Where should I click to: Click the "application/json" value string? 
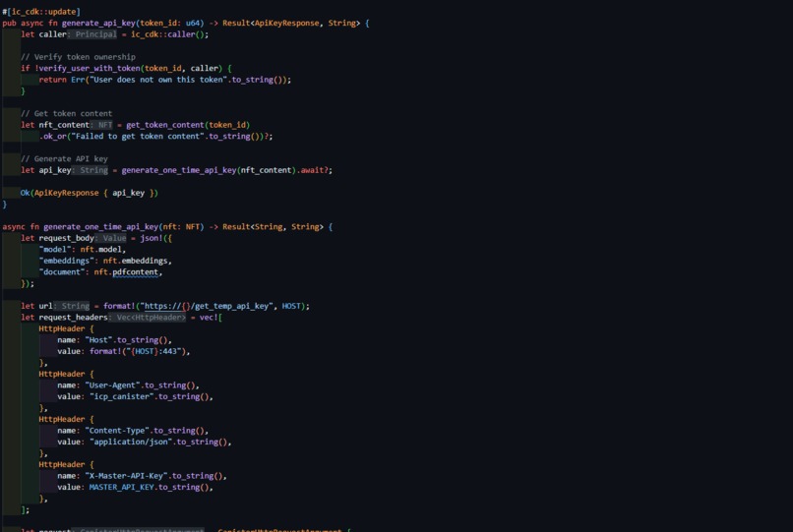tap(131, 442)
